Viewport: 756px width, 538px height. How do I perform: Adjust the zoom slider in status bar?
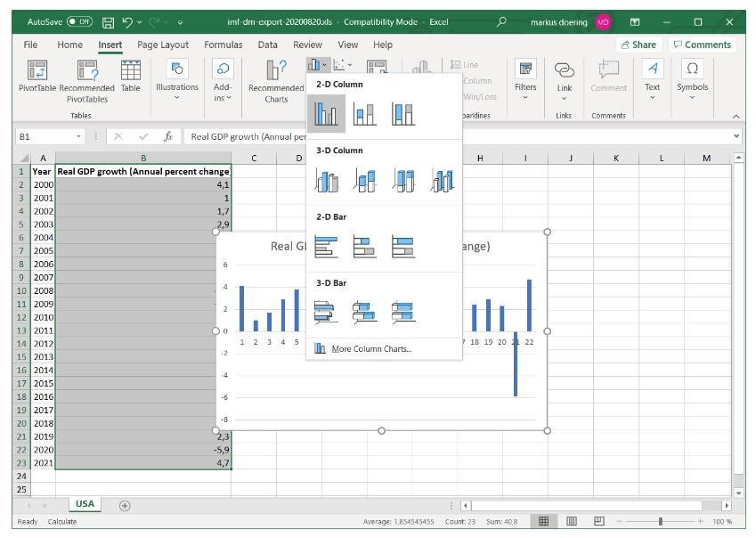coord(660,521)
